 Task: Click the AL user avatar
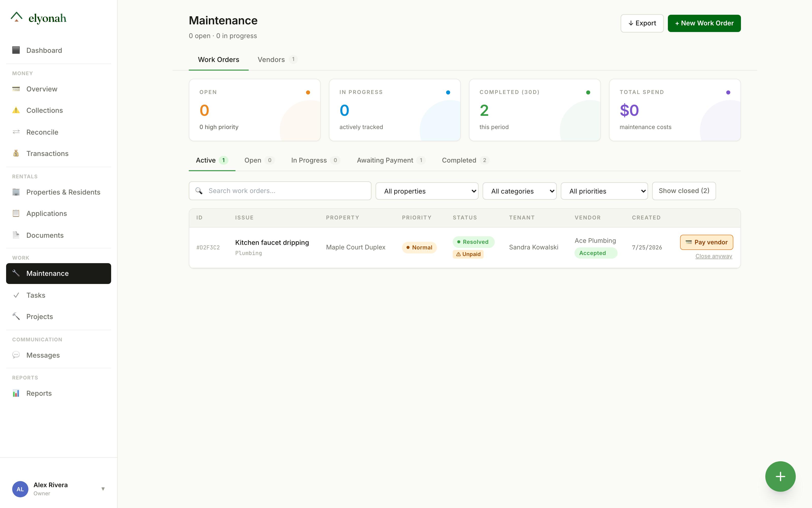(x=20, y=489)
